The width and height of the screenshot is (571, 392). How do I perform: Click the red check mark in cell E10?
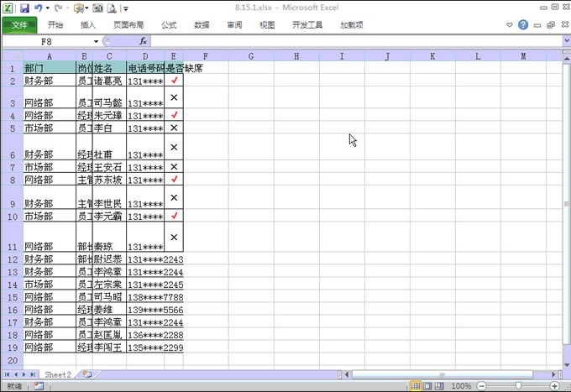[x=175, y=216]
